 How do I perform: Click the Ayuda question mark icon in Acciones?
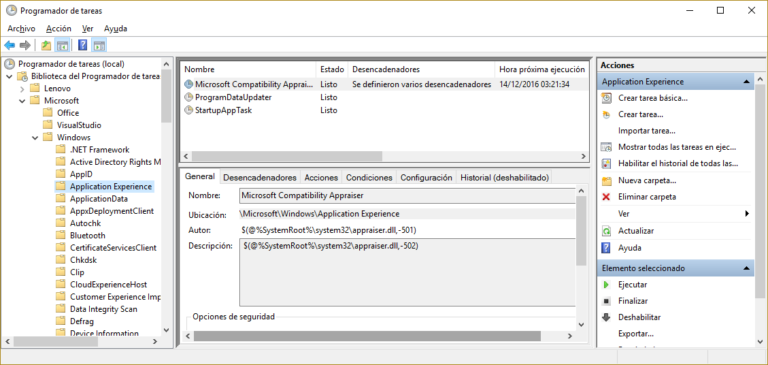[606, 248]
